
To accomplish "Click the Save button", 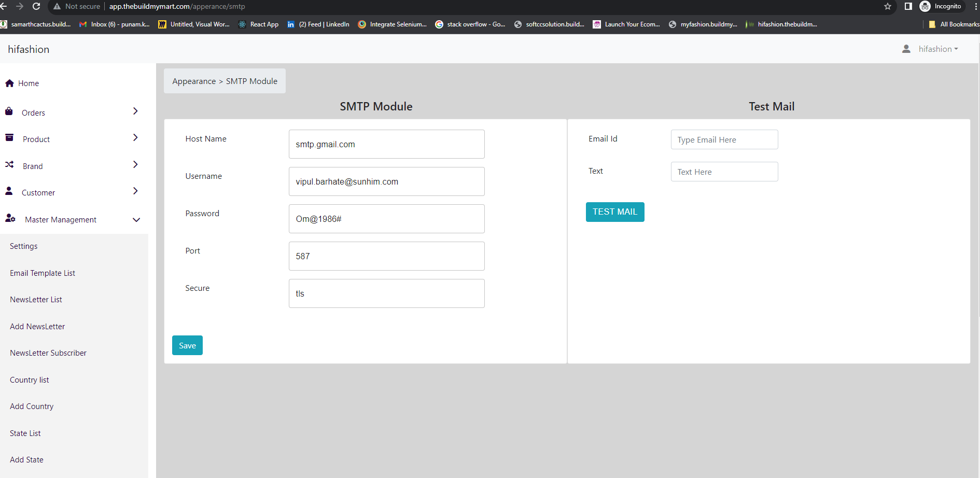I will pos(187,345).
